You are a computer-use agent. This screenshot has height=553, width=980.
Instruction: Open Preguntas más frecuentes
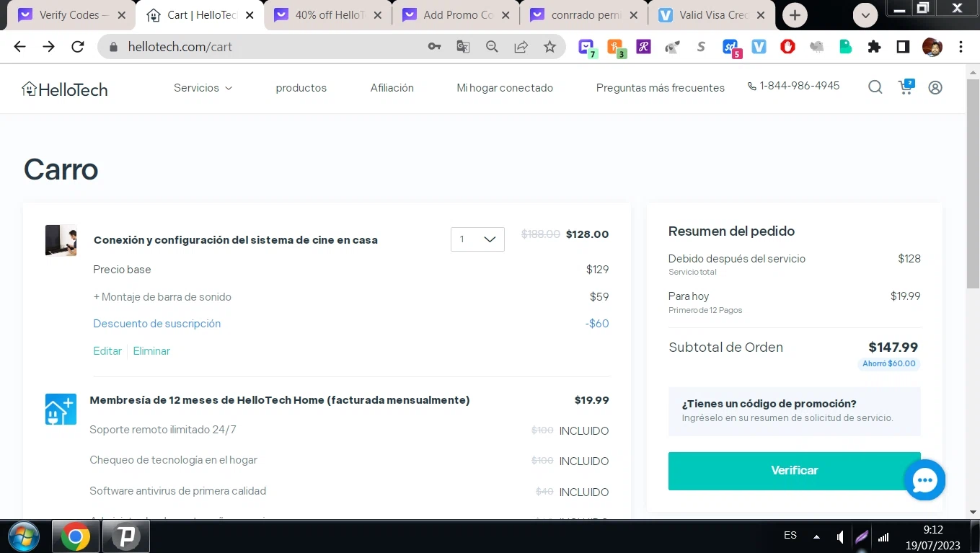[661, 88]
